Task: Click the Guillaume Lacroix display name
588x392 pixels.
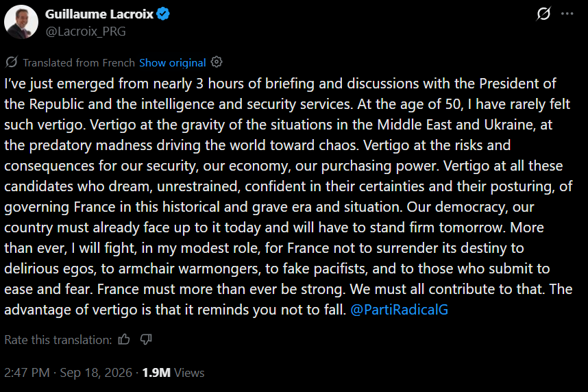Action: point(99,14)
